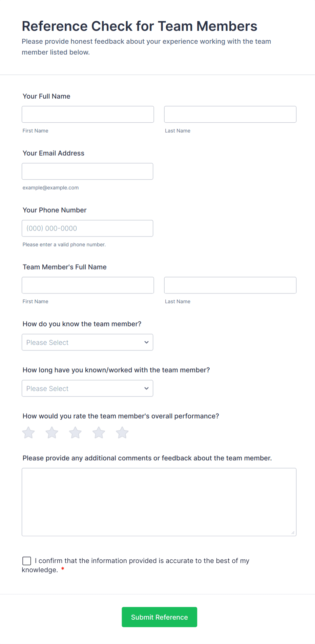Click your First Name input field
Viewport: 315px width, 644px height.
coord(87,114)
